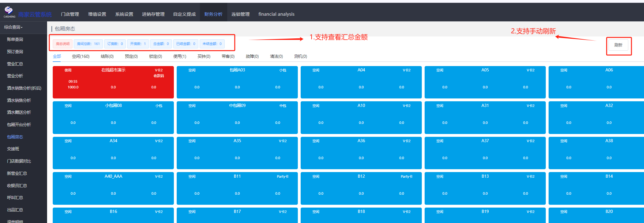Switch to the 买钟(0) tab
The image size is (644, 223).
[x=204, y=56]
